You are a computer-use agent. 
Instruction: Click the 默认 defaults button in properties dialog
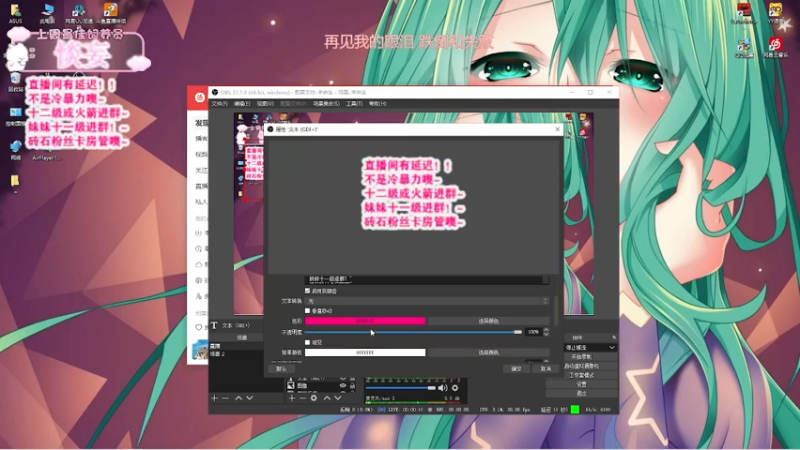[x=281, y=369]
